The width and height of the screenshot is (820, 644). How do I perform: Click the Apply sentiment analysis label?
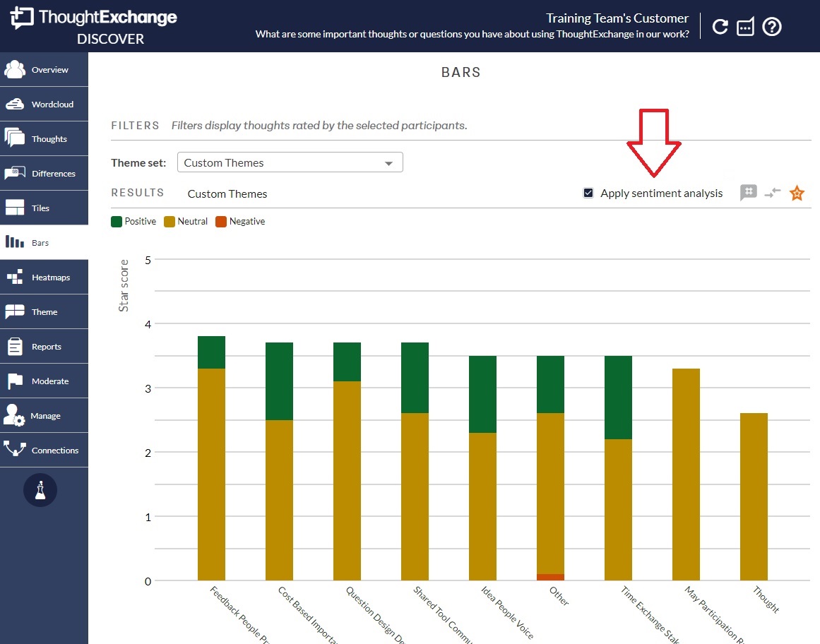pos(662,193)
